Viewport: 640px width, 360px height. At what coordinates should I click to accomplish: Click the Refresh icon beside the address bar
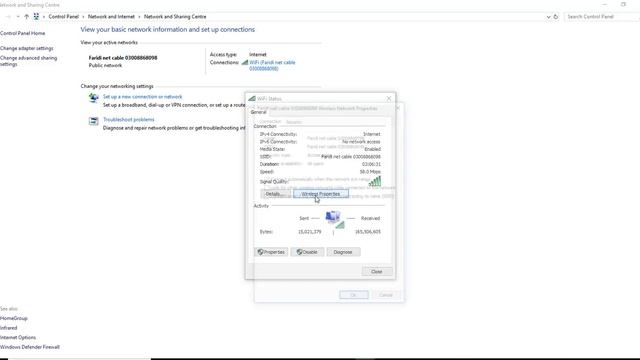(556, 17)
